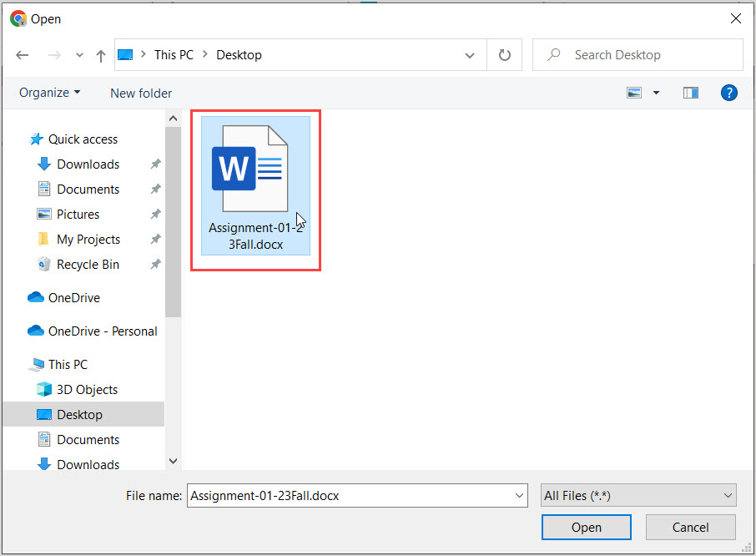
Task: Open Recycle Bin in Quick access
Action: 88,265
